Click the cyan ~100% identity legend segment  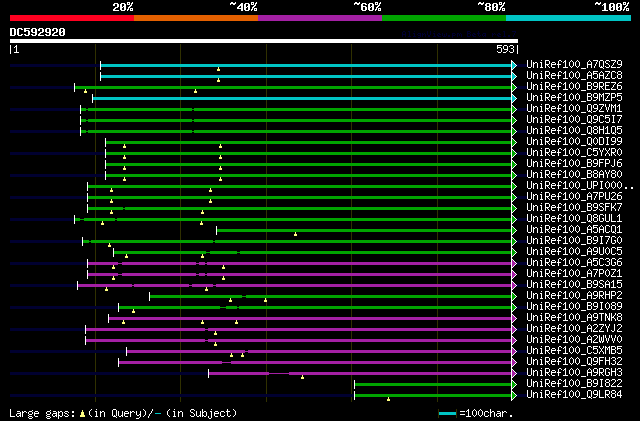569,18
